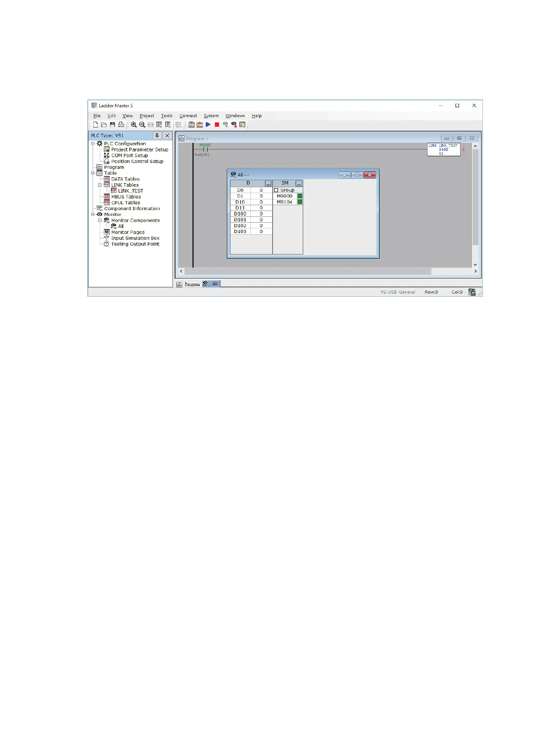The image size is (535, 756).
Task: Collapse the Monitor tree node
Action: [x=93, y=214]
